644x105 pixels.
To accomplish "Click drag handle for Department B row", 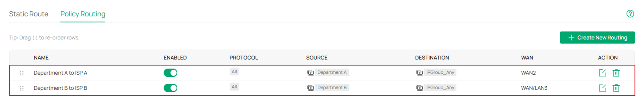I will 22,88.
